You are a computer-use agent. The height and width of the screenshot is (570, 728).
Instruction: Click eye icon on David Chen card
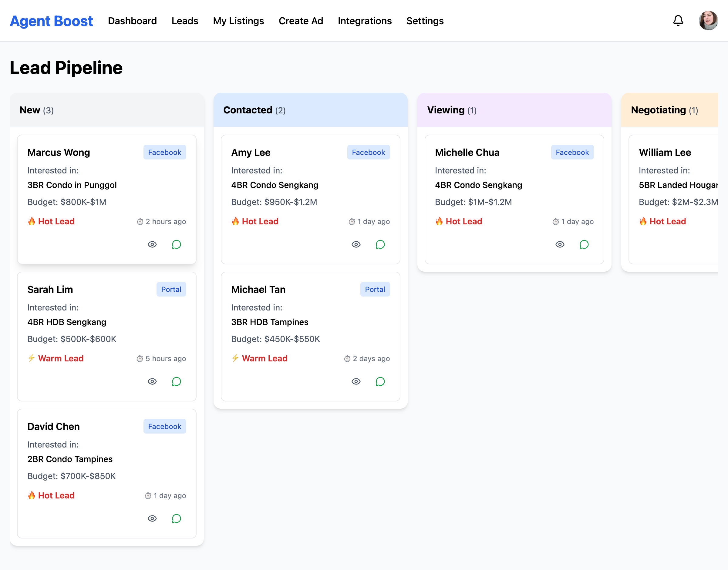pyautogui.click(x=152, y=518)
